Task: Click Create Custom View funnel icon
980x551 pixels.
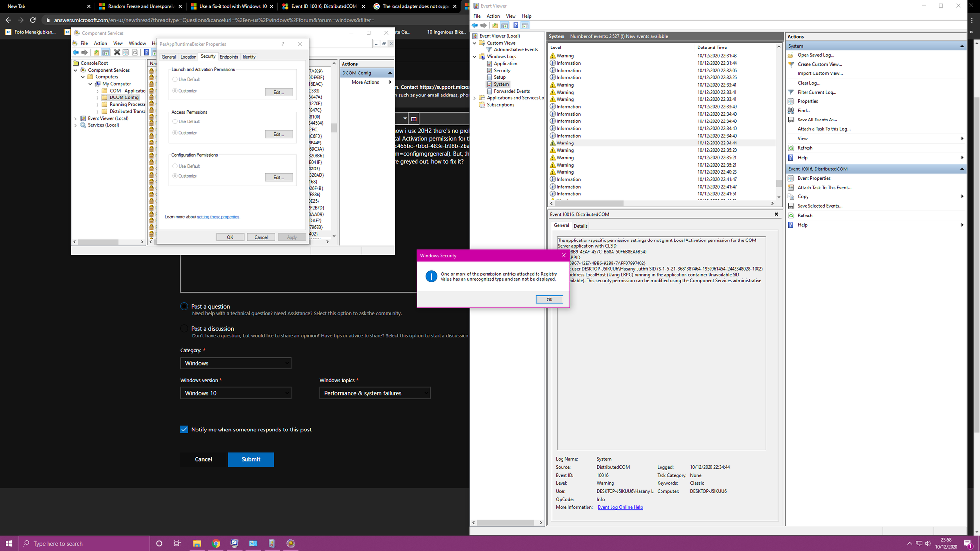Action: coord(791,64)
